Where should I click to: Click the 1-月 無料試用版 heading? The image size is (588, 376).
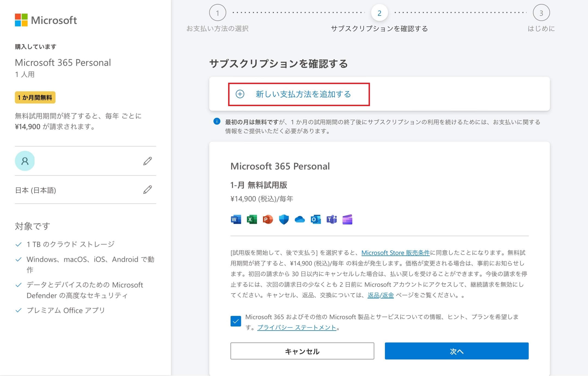(x=259, y=185)
